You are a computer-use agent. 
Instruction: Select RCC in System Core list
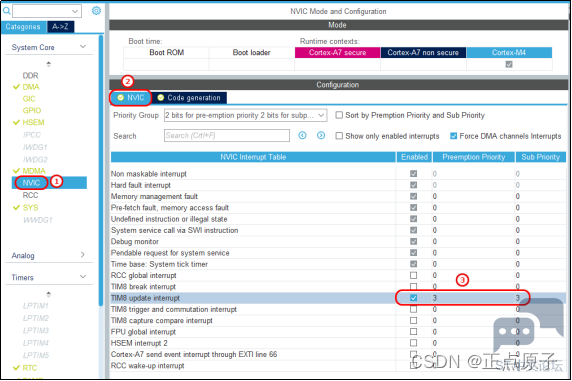click(30, 195)
